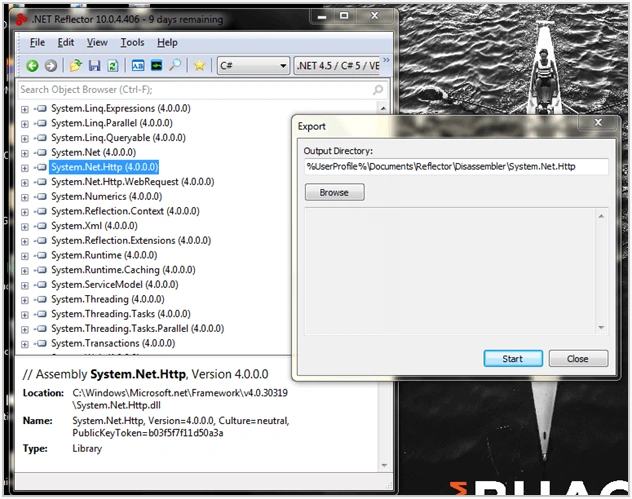Select System.Reflection.Context (4.0.0.0)
The height and width of the screenshot is (499, 632).
point(125,211)
